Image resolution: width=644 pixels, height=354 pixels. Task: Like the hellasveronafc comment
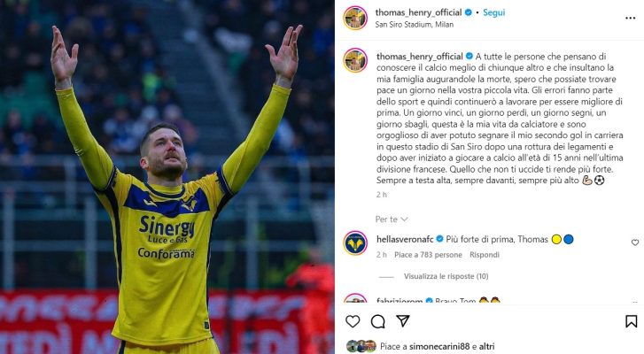tap(635, 242)
